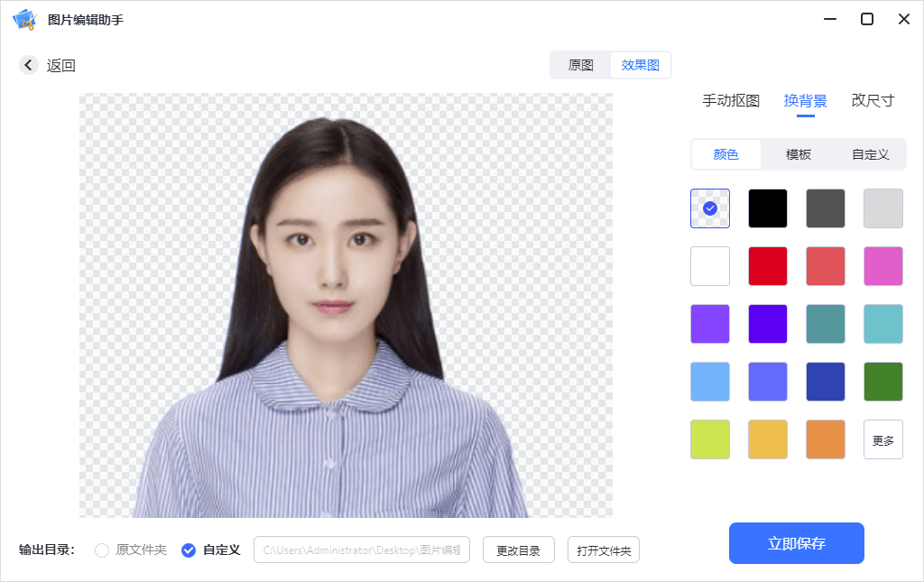Select the orange background swatch
The height and width of the screenshot is (582, 924).
tap(826, 439)
